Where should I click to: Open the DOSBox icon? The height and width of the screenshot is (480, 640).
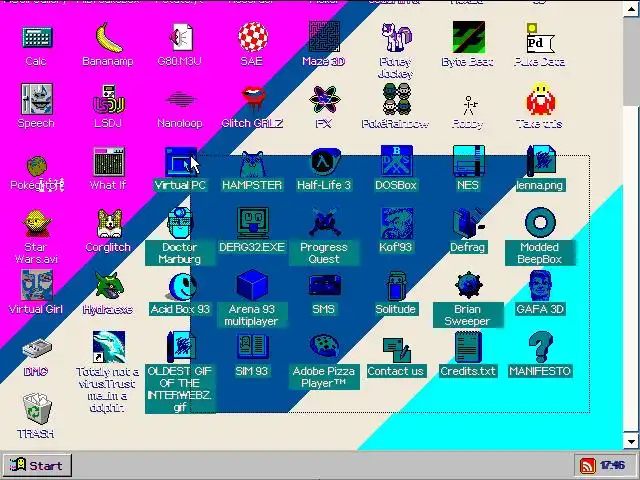pos(396,161)
